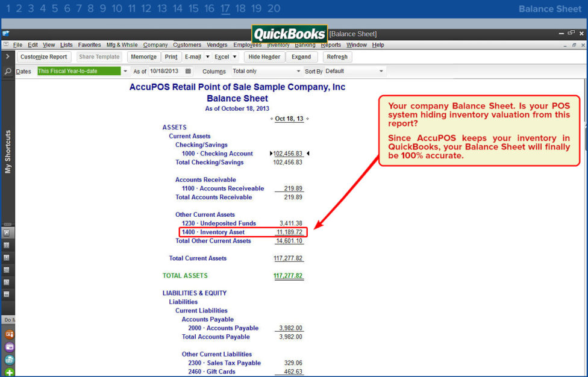Select the 2460 · Gift Cards row
This screenshot has height=377, width=588.
tap(245, 372)
